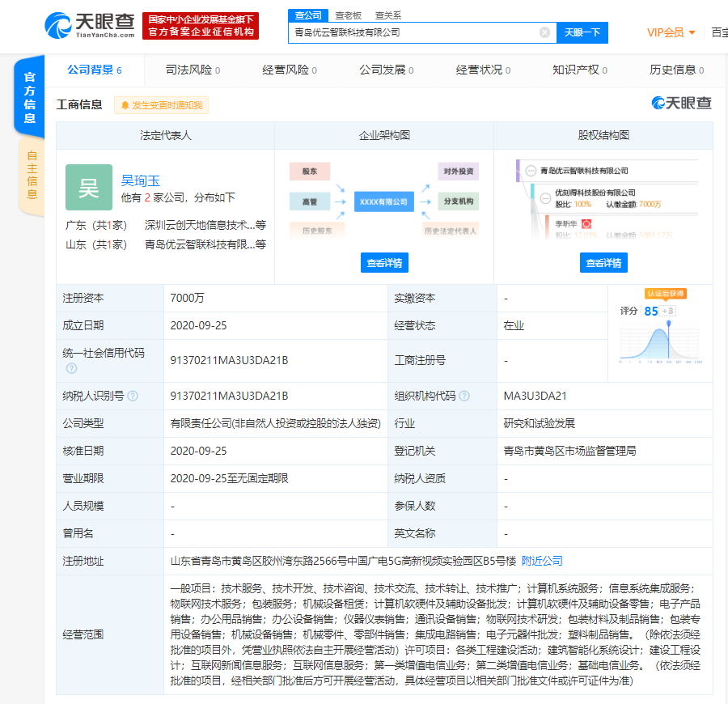The width and height of the screenshot is (728, 704).
Task: Select the company type 有限责任公司 cell
Action: click(x=275, y=423)
